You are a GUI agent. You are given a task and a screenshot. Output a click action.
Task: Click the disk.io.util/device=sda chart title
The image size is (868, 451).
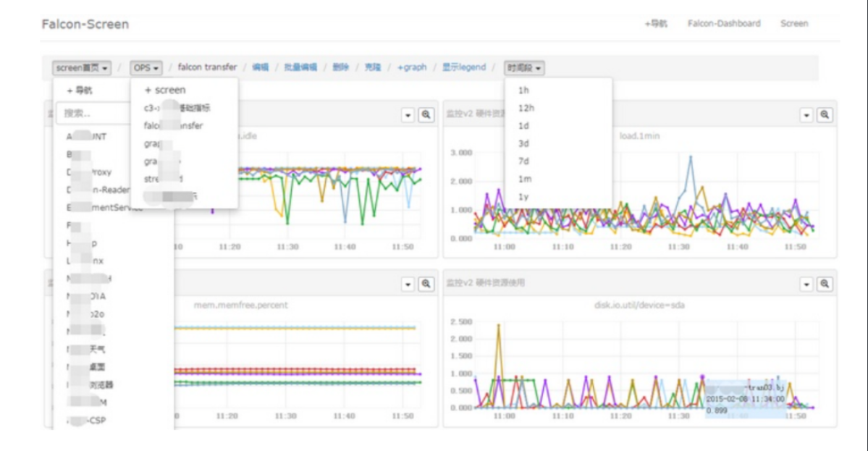pyautogui.click(x=639, y=305)
